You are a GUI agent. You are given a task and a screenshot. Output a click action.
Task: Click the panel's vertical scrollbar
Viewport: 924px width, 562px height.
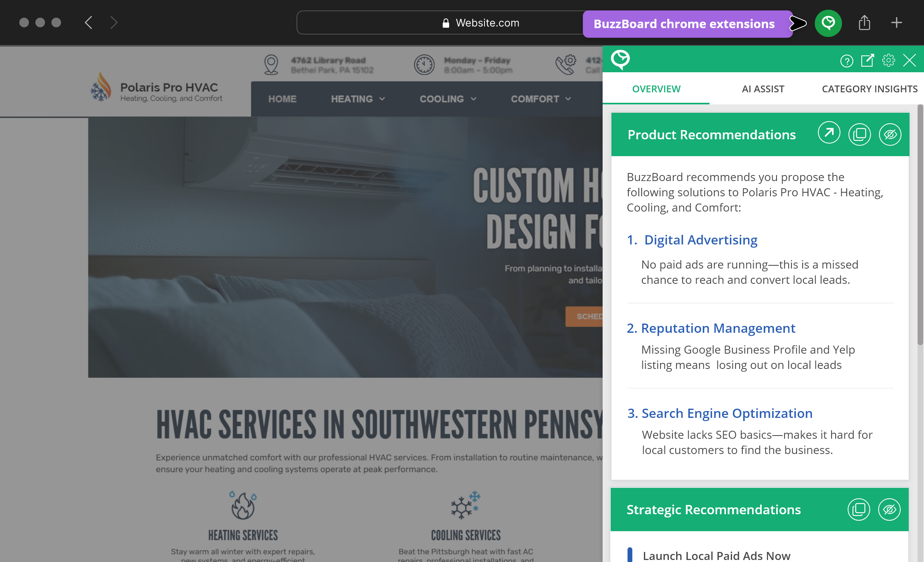point(920,225)
